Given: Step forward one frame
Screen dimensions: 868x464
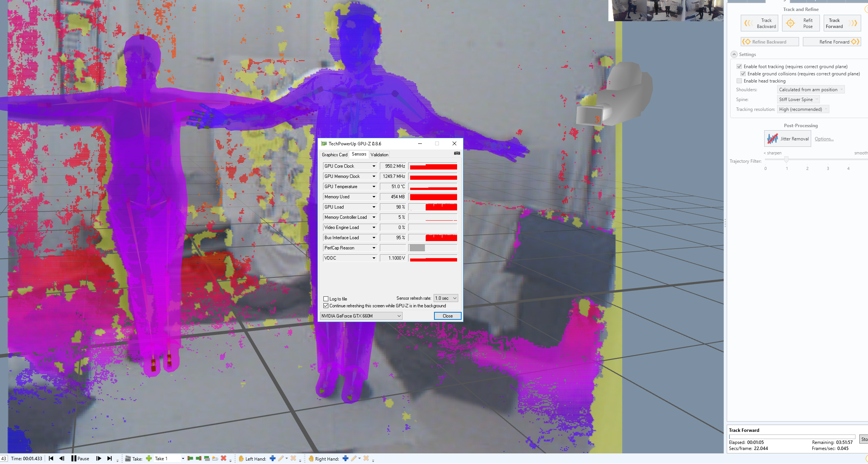Looking at the screenshot, I should click(98, 458).
